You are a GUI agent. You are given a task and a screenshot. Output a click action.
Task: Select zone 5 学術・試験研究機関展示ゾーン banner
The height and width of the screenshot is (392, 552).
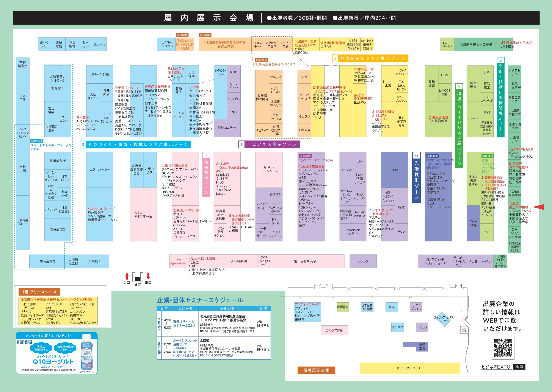pos(500,97)
